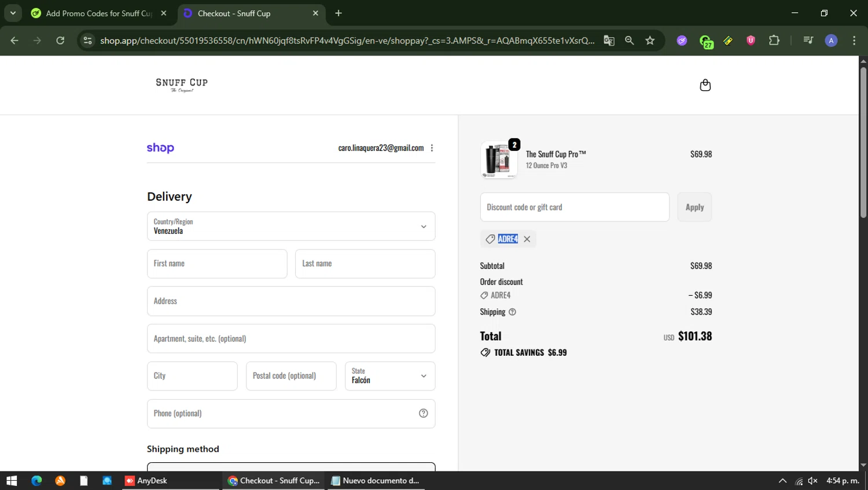This screenshot has height=490, width=868.
Task: Click the product name The Snuff Cup Pro
Action: click(556, 154)
